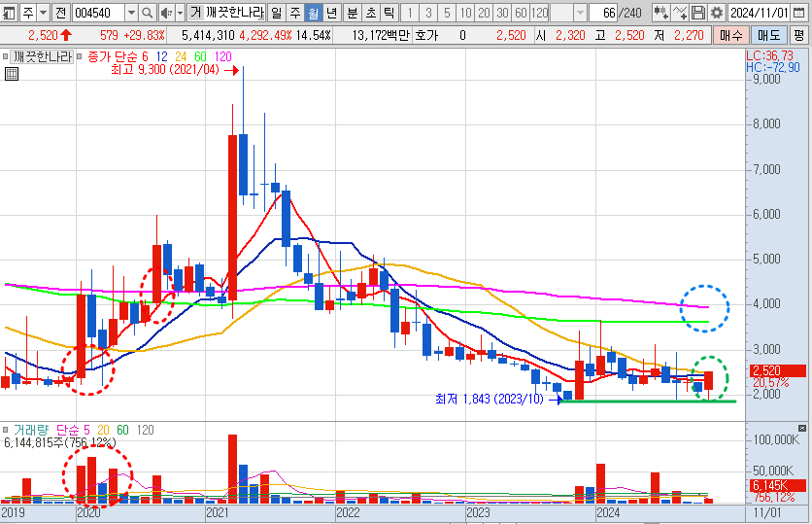812x524 pixels.
Task: Toggle the 깨끗한나라 price series marker
Action: tap(5, 56)
